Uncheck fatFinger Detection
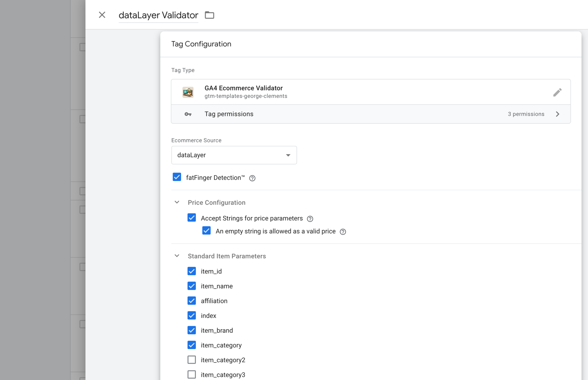The image size is (588, 380). [177, 177]
